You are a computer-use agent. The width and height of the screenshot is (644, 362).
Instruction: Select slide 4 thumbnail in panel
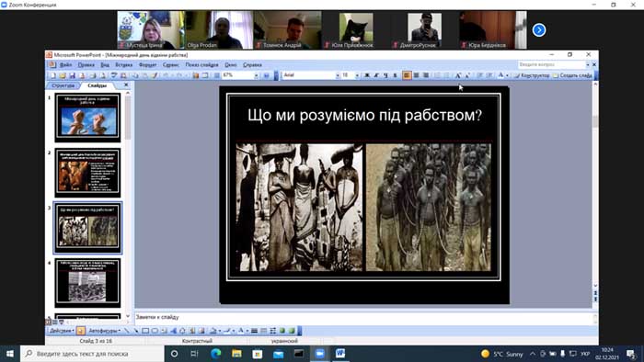coord(87,283)
